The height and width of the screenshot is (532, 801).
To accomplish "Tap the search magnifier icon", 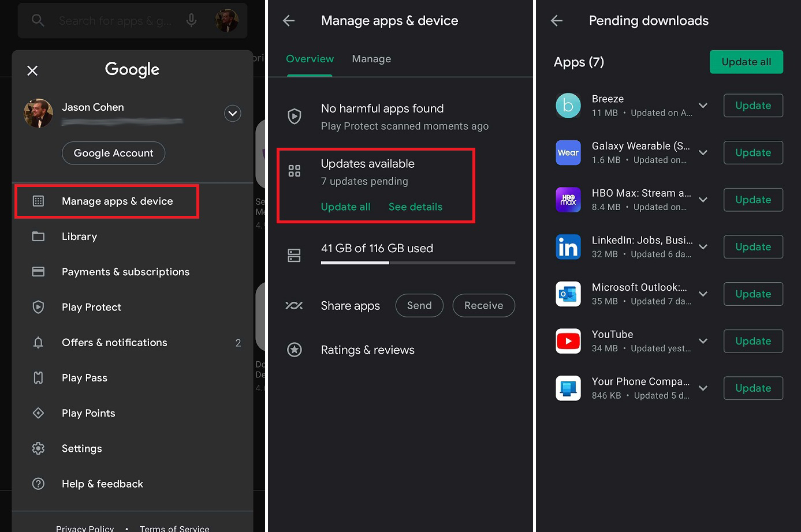I will 38,20.
